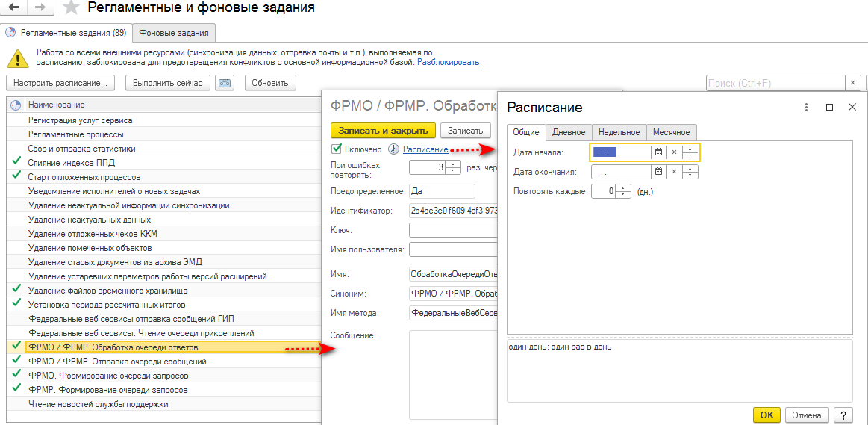Click the back navigation arrow

pos(14,8)
